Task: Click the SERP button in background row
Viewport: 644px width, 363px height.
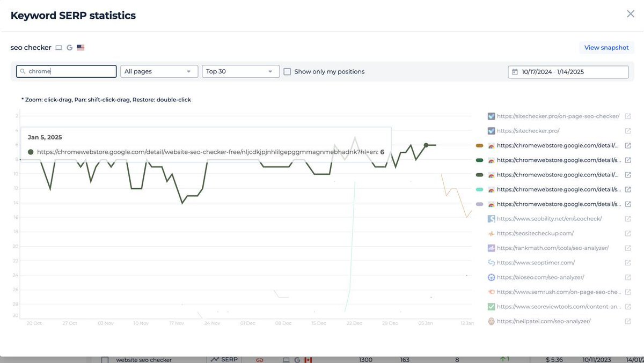Action: coord(224,359)
